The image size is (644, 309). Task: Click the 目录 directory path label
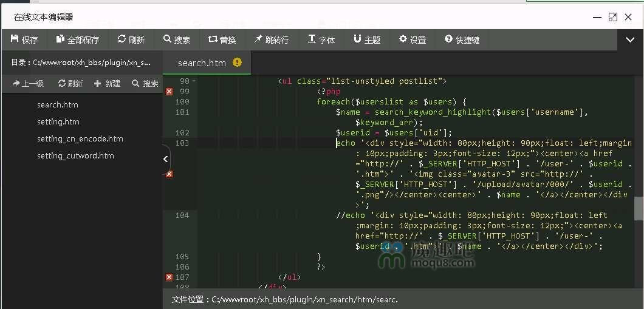click(80, 63)
